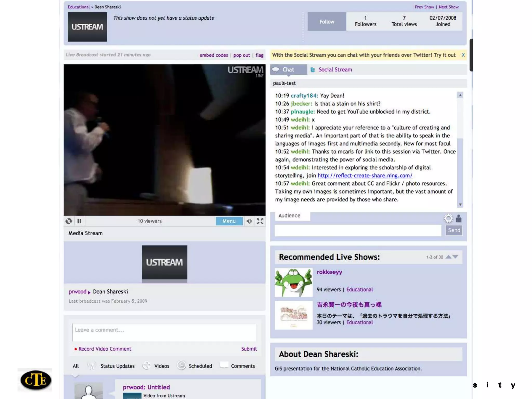This screenshot has width=532, height=399.
Task: Open chat settings gear icon
Action: pos(448,218)
